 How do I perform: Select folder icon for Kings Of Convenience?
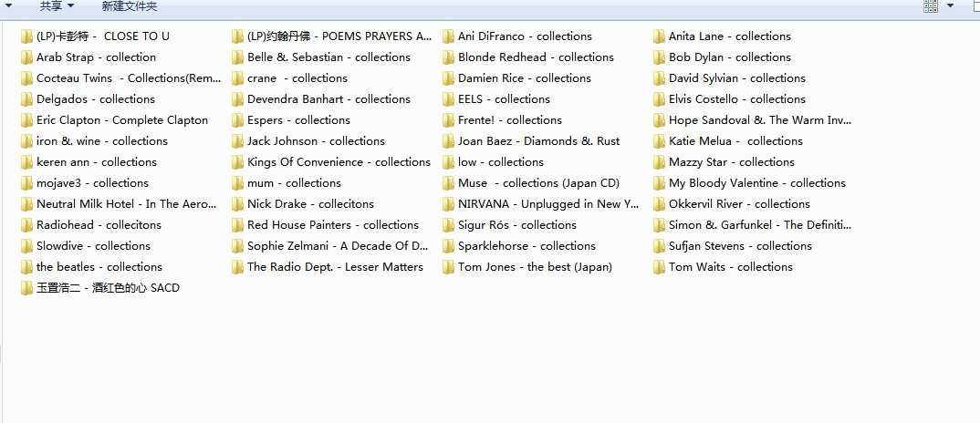(x=237, y=162)
